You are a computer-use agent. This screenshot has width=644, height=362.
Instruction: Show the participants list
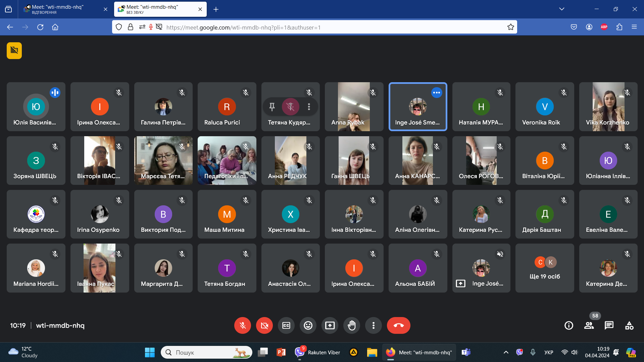[x=589, y=325]
